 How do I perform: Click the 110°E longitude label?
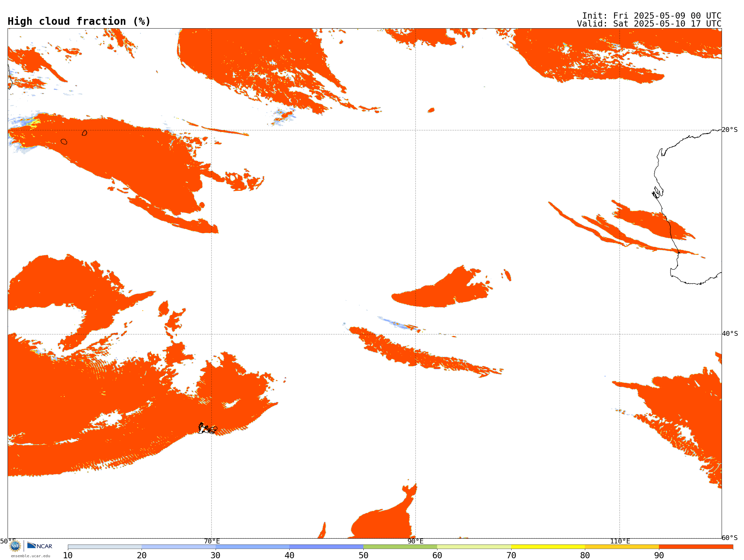pos(620,541)
